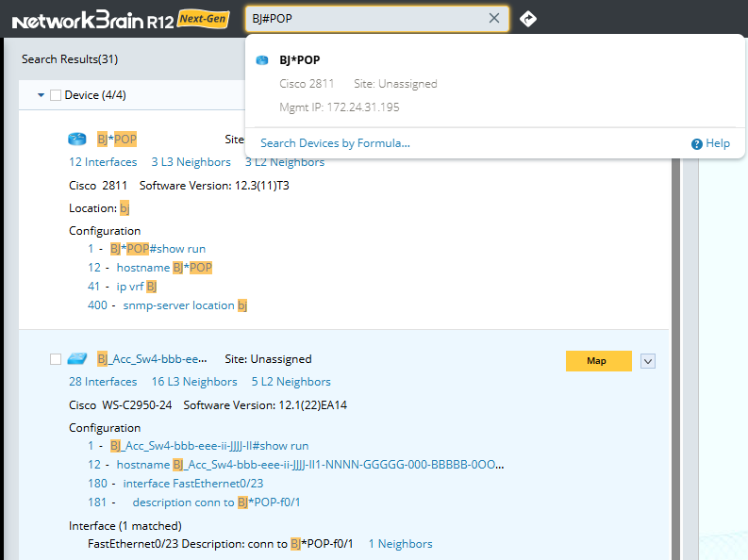Image resolution: width=748 pixels, height=560 pixels.
Task: Tick the BJ_Acc_Sw4 device checkbox
Action: pyautogui.click(x=56, y=359)
